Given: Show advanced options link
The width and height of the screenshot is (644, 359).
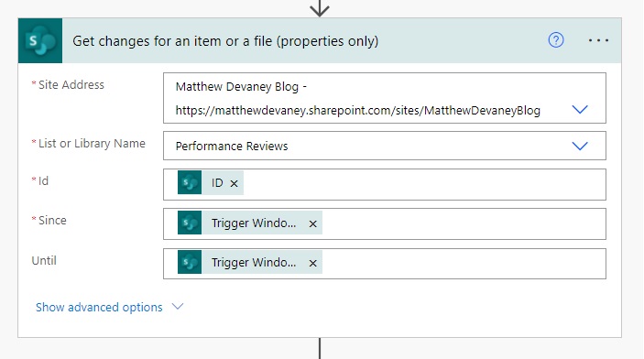Looking at the screenshot, I should (x=99, y=307).
